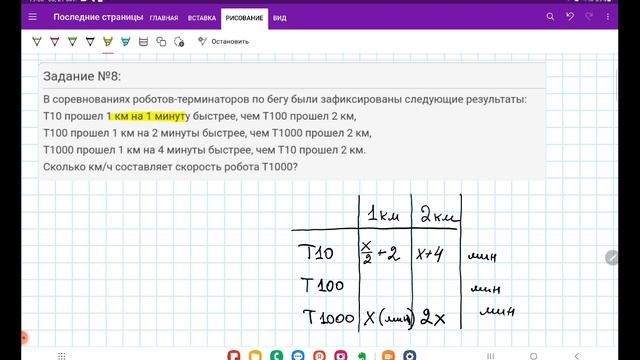The height and width of the screenshot is (360, 640).
Task: Open the app drawer grid icon
Action: [x=62, y=356]
